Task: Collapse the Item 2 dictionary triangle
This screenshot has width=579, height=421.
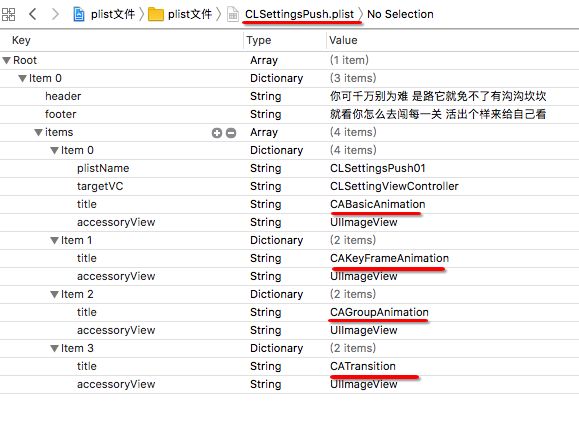Action: click(x=55, y=294)
